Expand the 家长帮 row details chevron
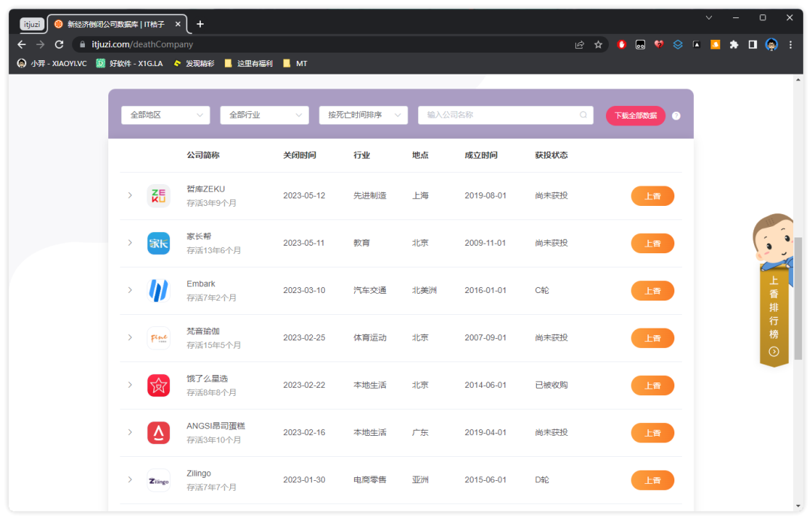The image size is (812, 520). 130,243
